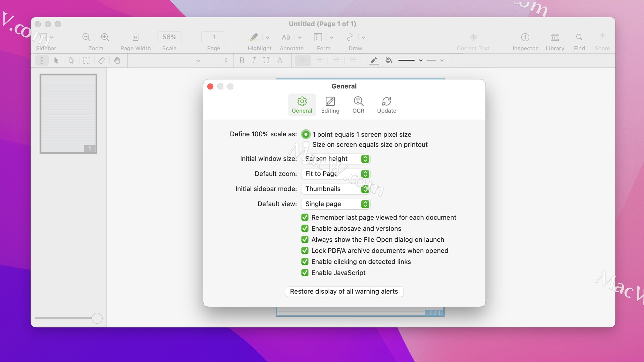Screen dimensions: 644x362
Task: Select the outlined arrow edit tool
Action: (71, 60)
